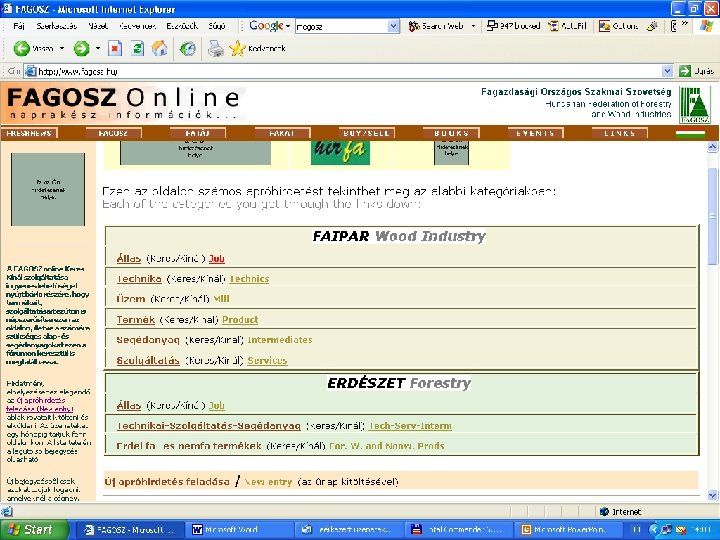Open the LINKS navigation tab

620,133
